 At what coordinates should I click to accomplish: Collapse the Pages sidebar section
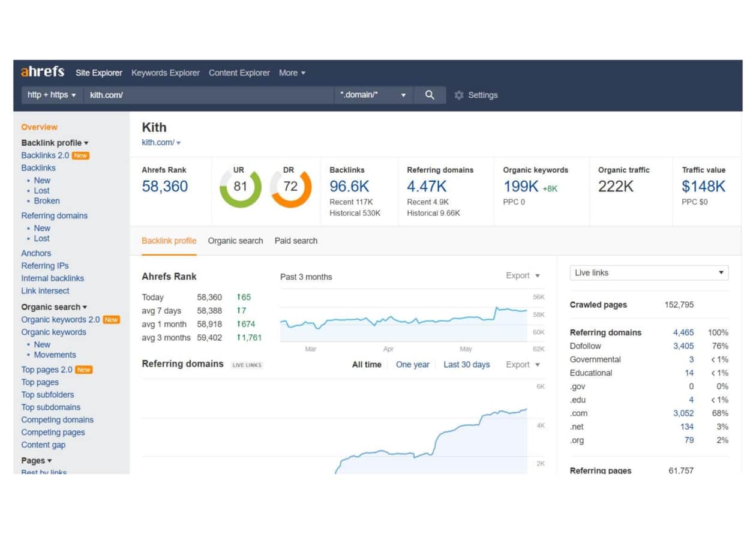coord(37,460)
